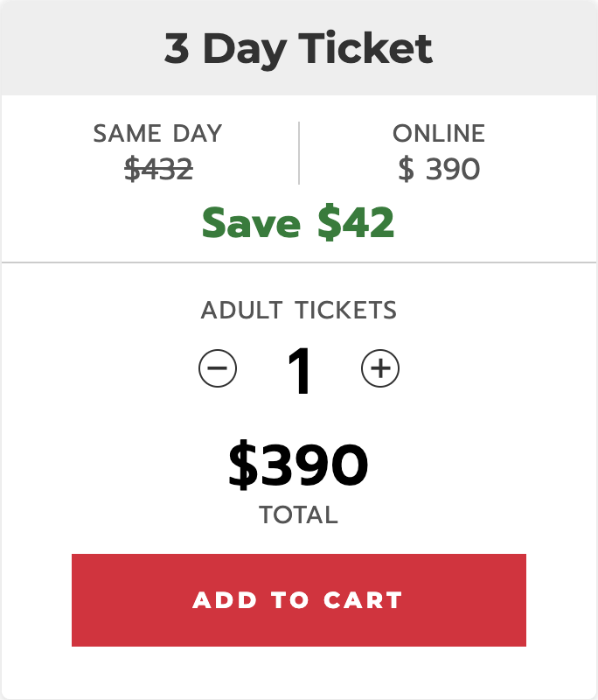Decrease adult tickets with minus icon
This screenshot has width=598, height=700.
[218, 368]
